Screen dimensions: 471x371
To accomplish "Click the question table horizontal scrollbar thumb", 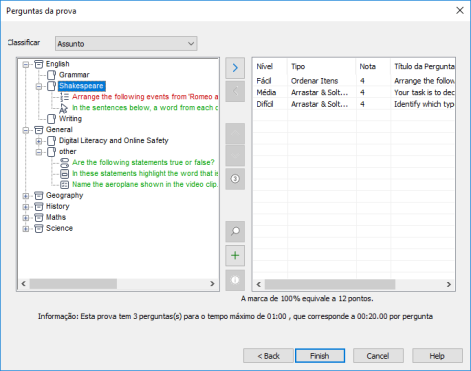I will pos(330,284).
